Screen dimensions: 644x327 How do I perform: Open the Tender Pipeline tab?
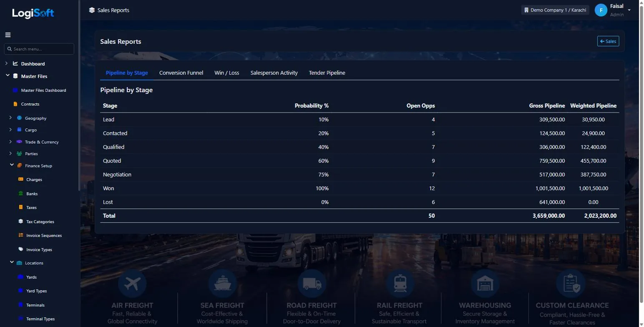(327, 73)
